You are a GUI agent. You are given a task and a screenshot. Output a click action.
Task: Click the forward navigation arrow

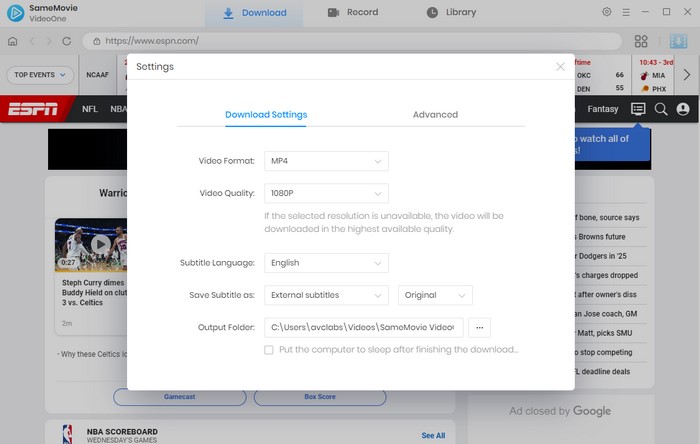pyautogui.click(x=49, y=41)
